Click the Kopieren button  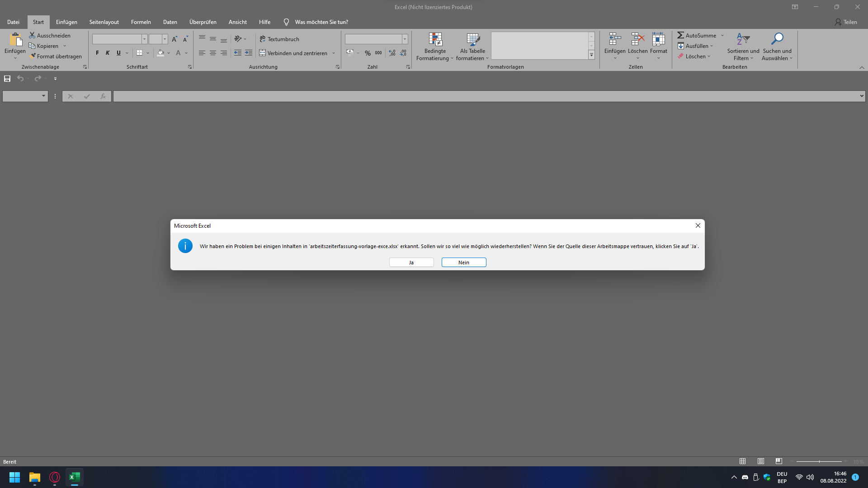[x=44, y=46]
